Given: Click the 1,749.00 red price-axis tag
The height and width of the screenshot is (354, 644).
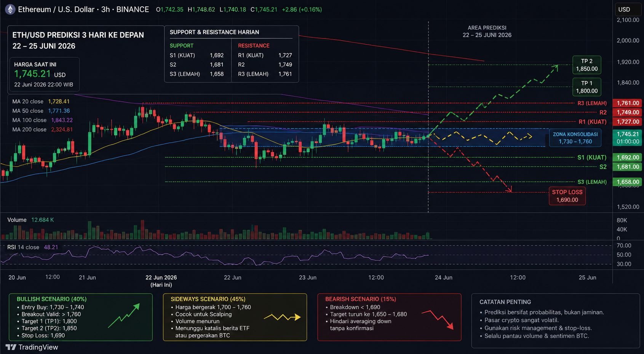Looking at the screenshot, I should click(x=628, y=112).
